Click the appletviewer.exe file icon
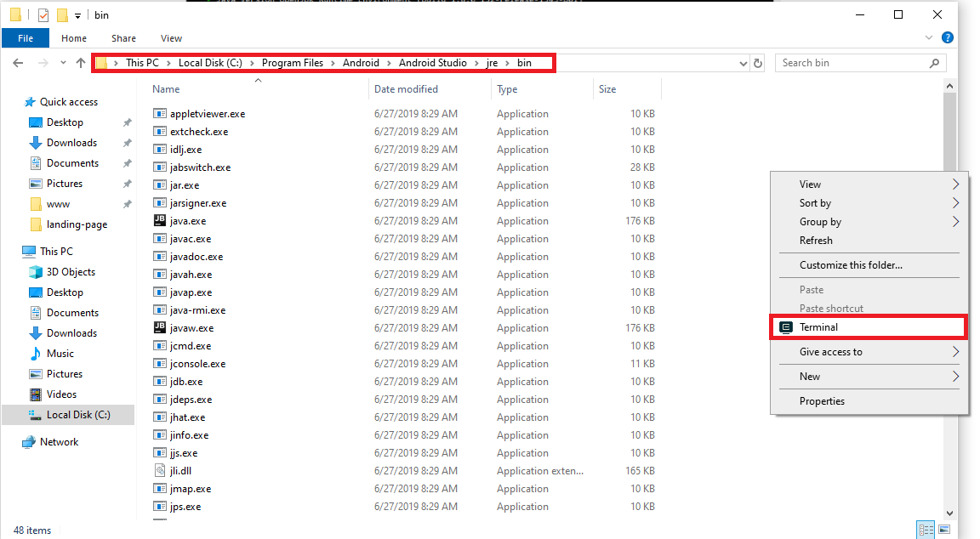This screenshot has height=539, width=980. click(x=160, y=114)
